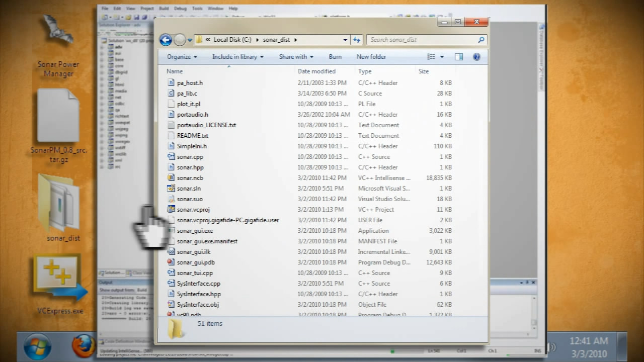Viewport: 644px width, 362px height.
Task: Open the Tools menu in Visual Studio
Action: point(197,9)
